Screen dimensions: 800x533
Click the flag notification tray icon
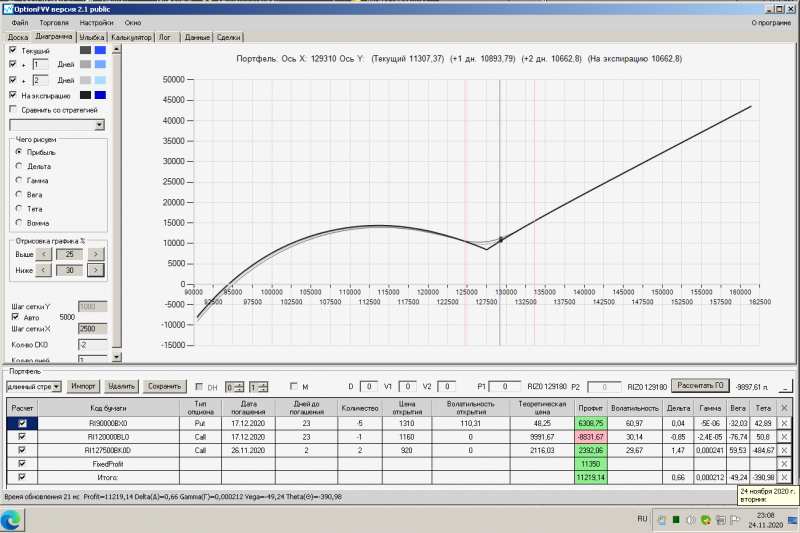tap(735, 520)
